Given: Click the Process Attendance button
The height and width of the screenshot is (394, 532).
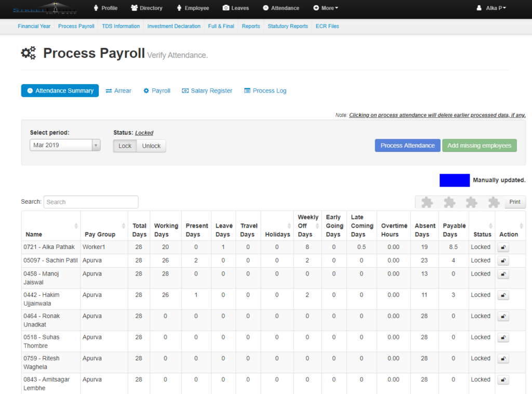Looking at the screenshot, I should [x=407, y=145].
